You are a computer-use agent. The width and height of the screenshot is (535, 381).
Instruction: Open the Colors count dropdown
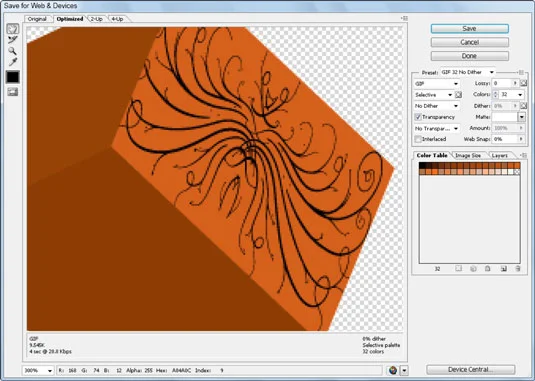520,94
